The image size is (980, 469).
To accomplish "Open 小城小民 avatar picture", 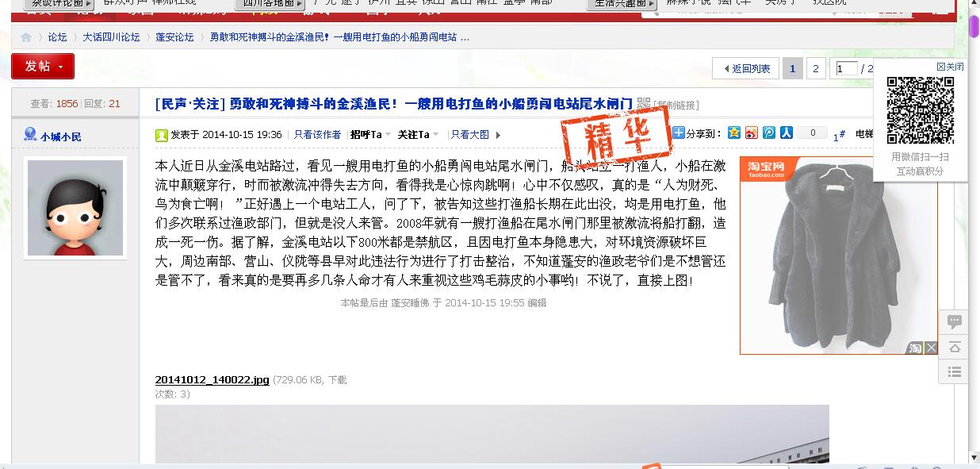I will (75, 208).
